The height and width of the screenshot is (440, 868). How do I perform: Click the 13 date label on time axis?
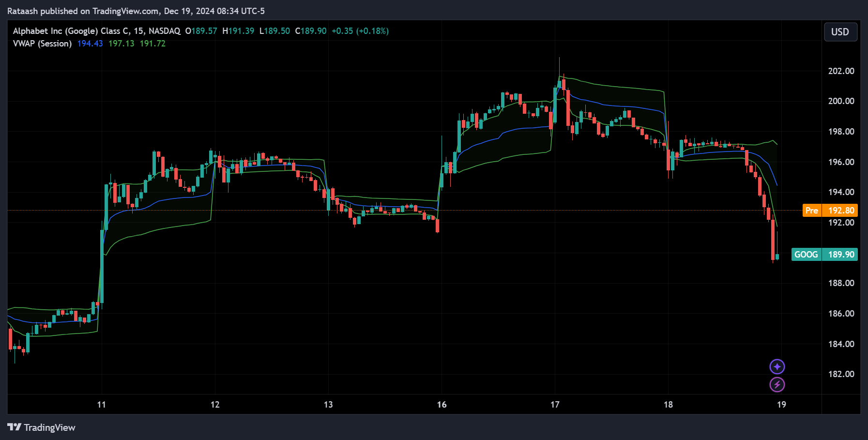tap(328, 405)
